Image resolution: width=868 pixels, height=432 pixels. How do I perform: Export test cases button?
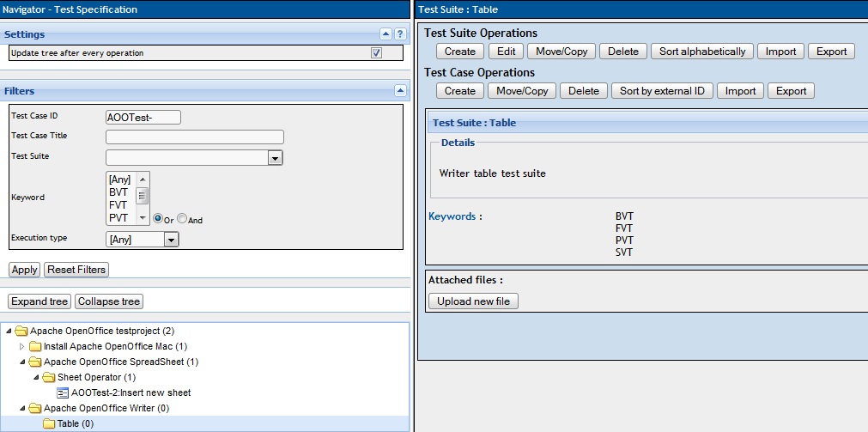tap(791, 91)
